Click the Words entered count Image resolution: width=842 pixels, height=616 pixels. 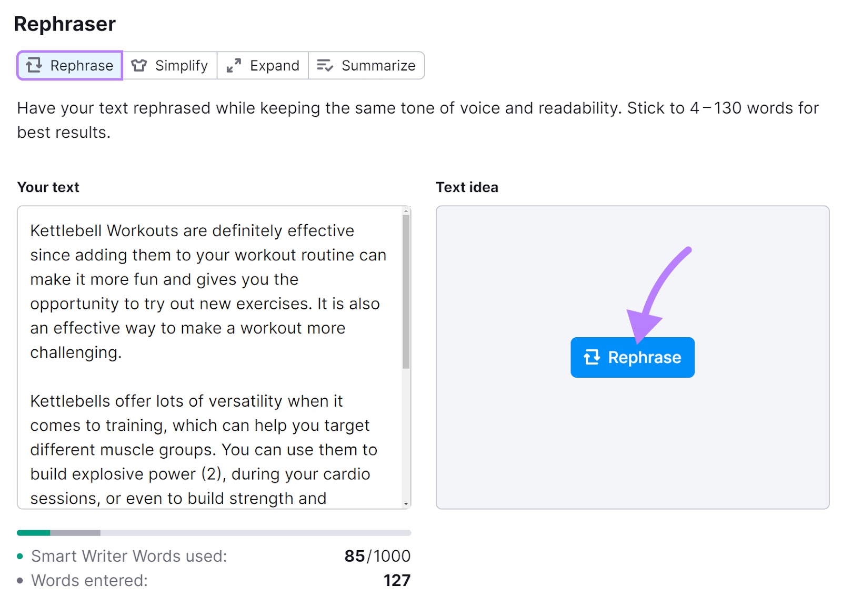397,580
